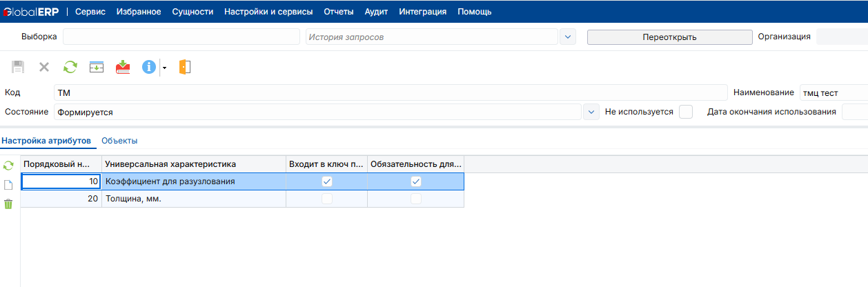This screenshot has height=287, width=868.
Task: Click the red tray download icon
Action: [123, 67]
